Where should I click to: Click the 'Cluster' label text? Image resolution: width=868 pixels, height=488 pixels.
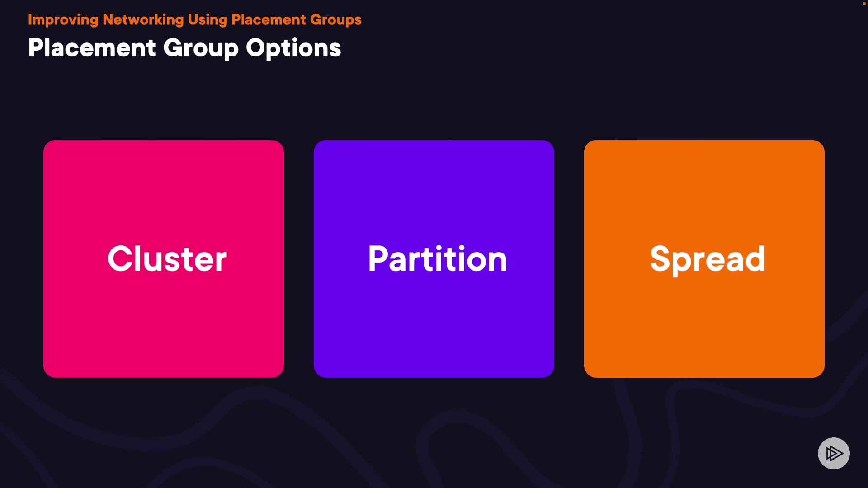point(167,259)
